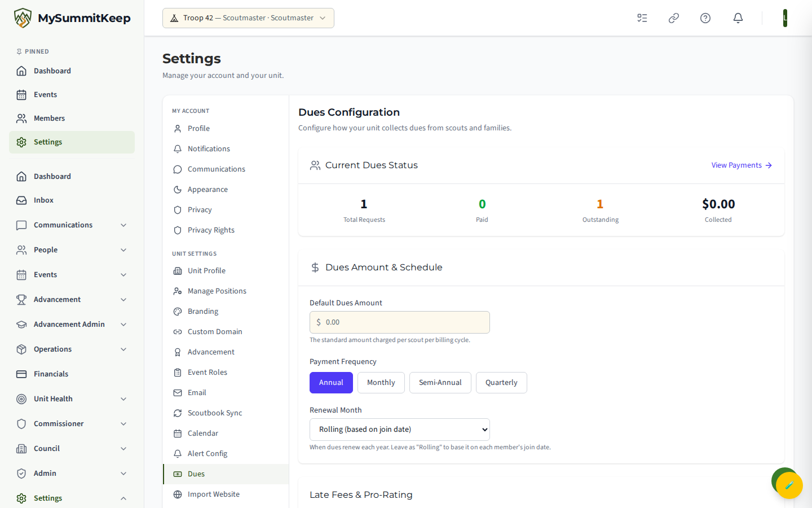Click the Council building icon in sidebar

point(21,449)
